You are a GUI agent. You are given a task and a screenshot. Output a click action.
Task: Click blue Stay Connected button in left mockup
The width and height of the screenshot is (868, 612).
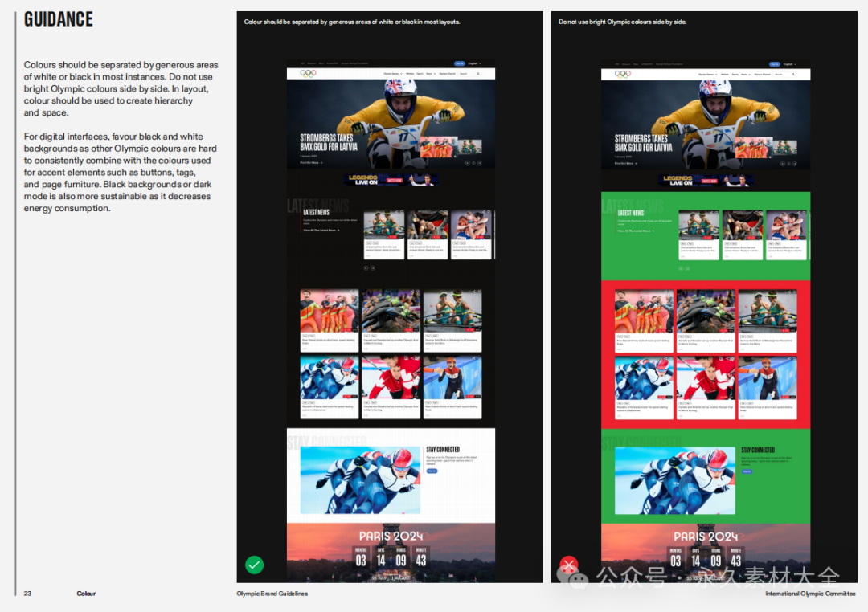tap(432, 471)
